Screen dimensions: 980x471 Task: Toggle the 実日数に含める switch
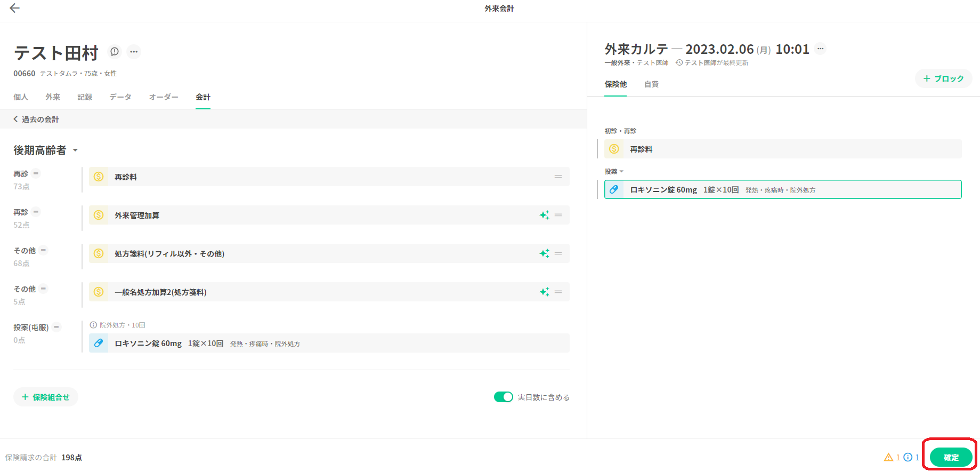[503, 397]
